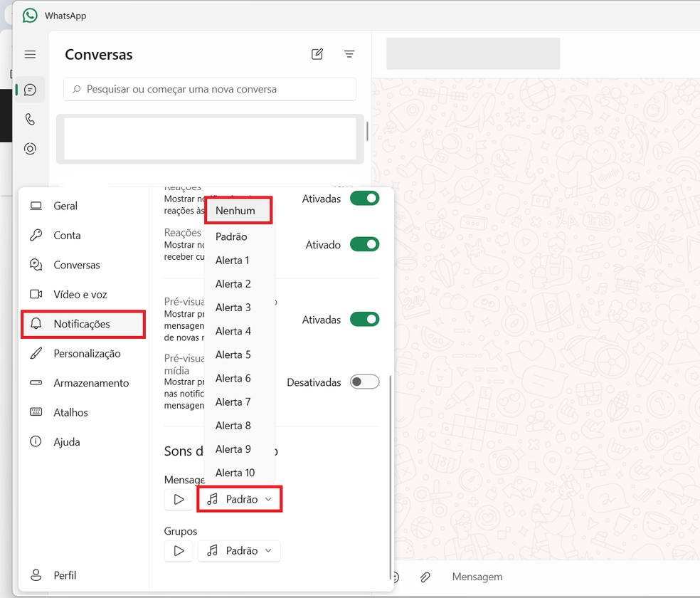
Task: Open Mensagens sound Padrão dropdown
Action: click(x=239, y=499)
